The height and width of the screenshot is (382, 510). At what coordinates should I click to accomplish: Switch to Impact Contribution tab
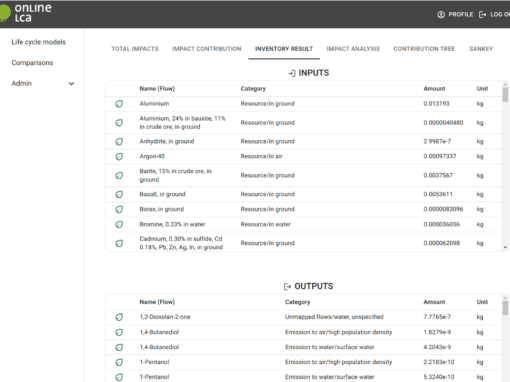pos(207,49)
